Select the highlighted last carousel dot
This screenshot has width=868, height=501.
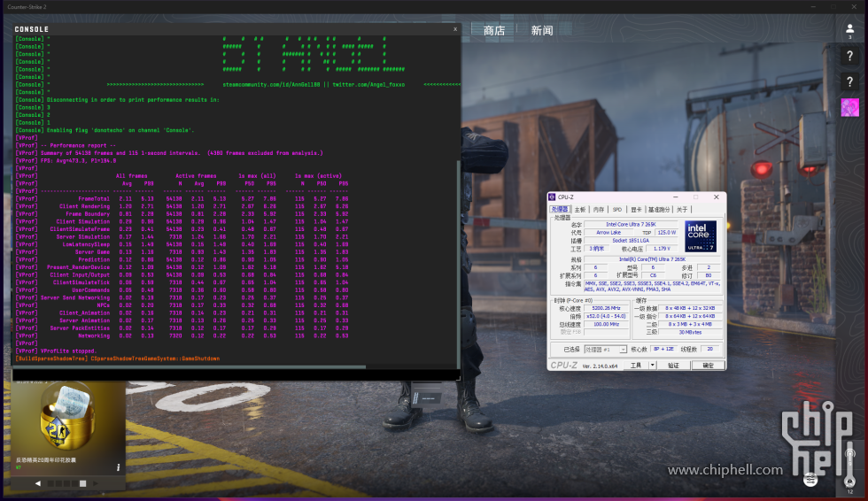[82, 483]
